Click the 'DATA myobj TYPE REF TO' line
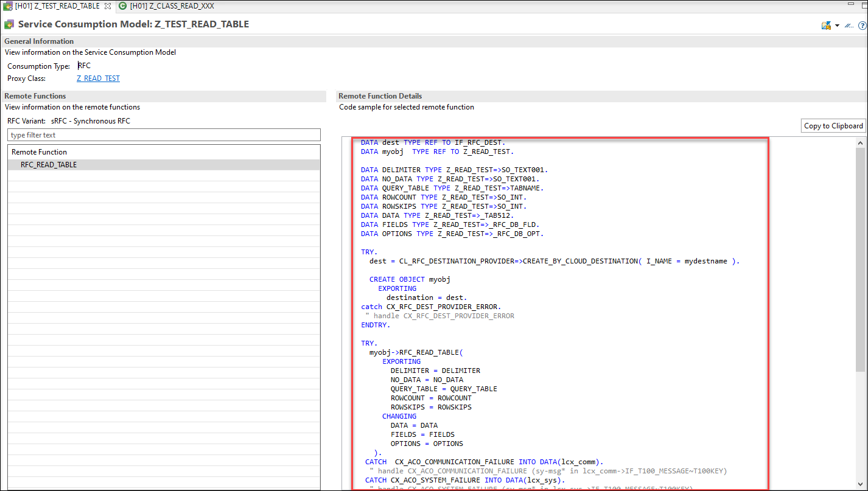Screen dimensions: 868x491 click(x=438, y=151)
